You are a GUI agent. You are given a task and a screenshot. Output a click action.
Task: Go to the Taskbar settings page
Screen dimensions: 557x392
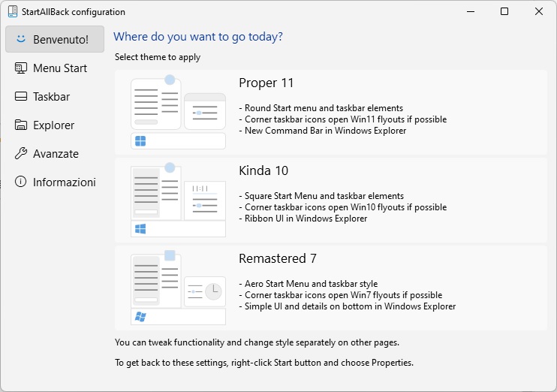(x=55, y=96)
